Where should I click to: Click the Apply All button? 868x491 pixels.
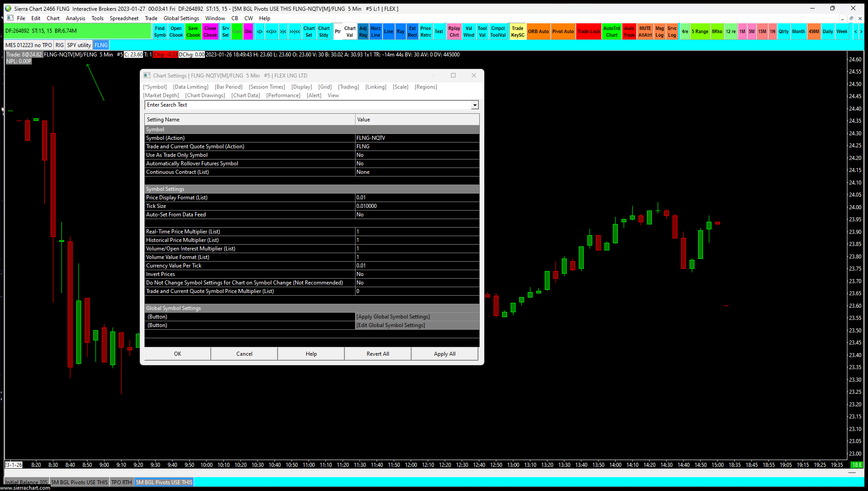[x=444, y=354]
